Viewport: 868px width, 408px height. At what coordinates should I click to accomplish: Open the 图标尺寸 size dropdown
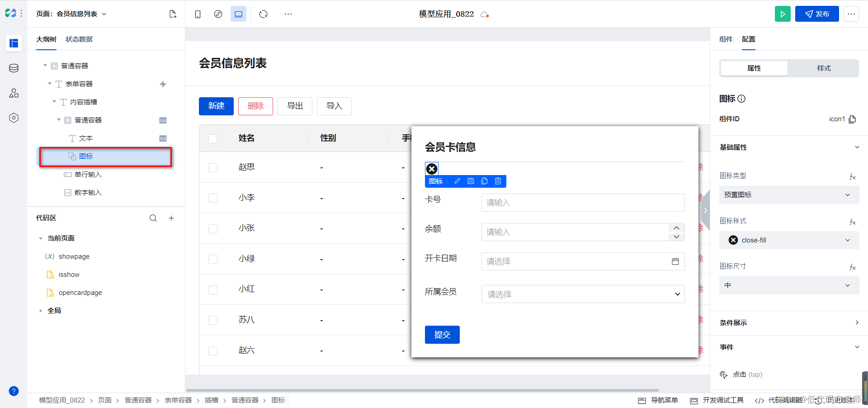789,285
